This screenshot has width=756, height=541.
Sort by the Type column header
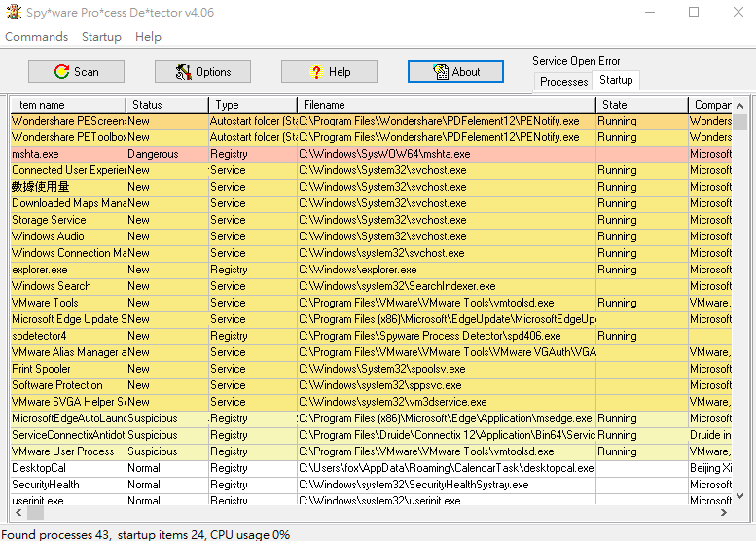[253, 105]
